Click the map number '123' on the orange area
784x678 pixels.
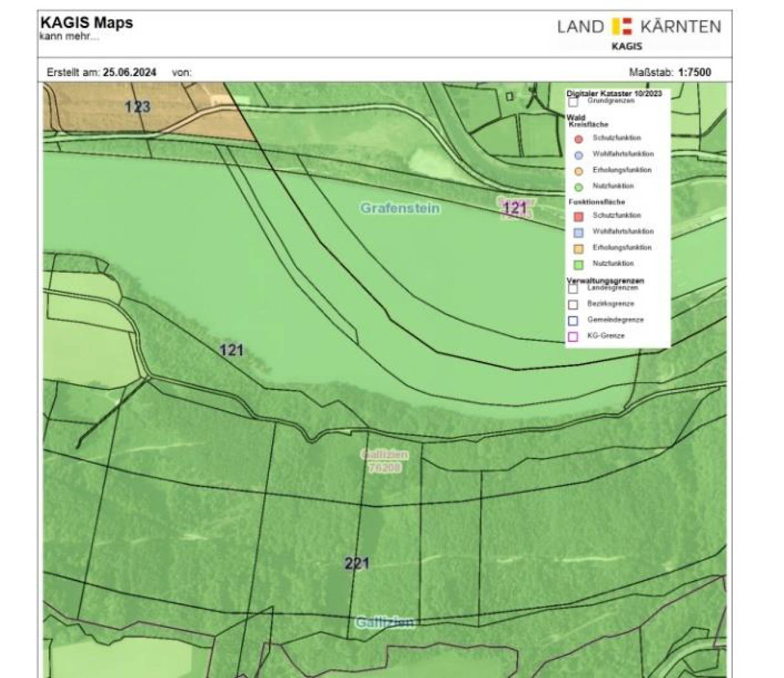[x=138, y=107]
